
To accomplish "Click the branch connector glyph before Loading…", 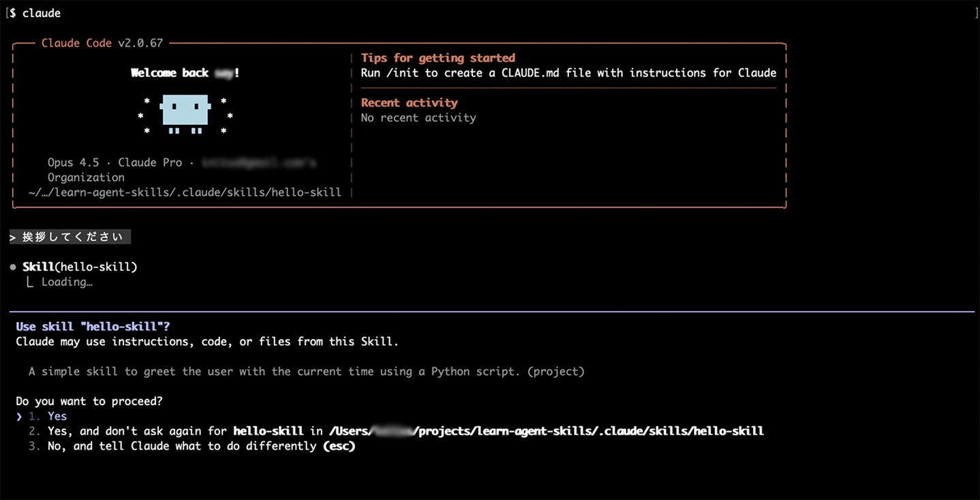I will click(x=30, y=282).
